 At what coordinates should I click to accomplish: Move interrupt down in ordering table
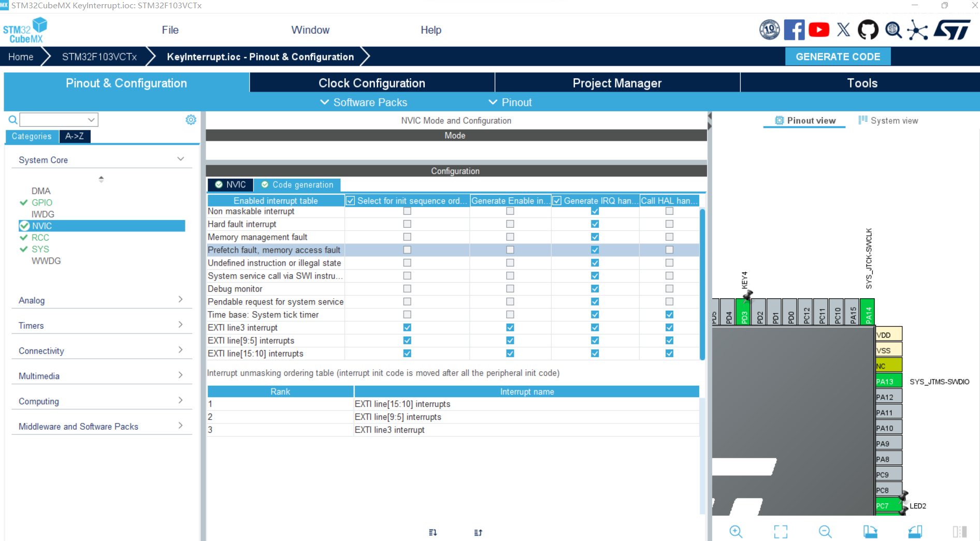click(x=433, y=532)
